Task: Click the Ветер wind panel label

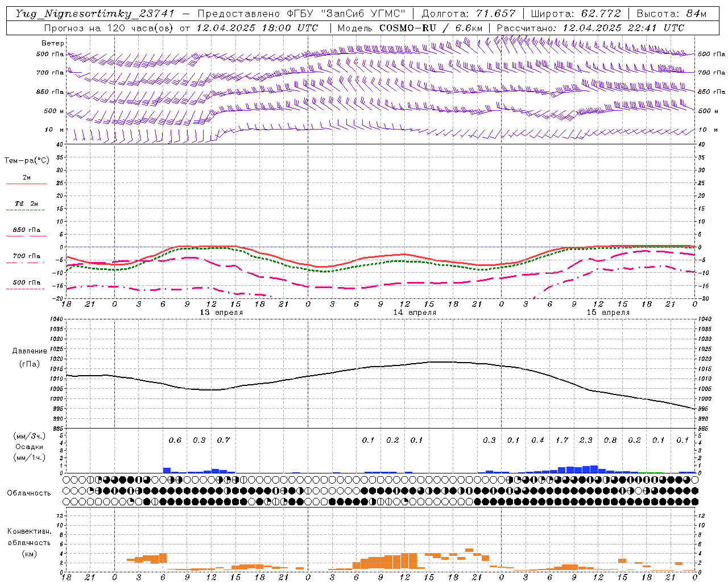Action: 52,43
